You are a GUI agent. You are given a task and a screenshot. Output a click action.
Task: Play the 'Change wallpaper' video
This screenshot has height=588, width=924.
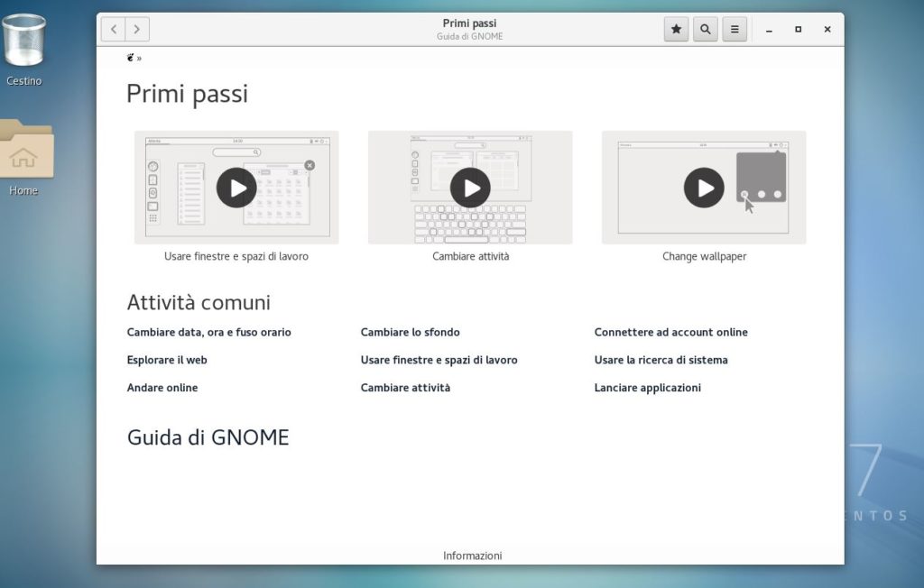704,188
